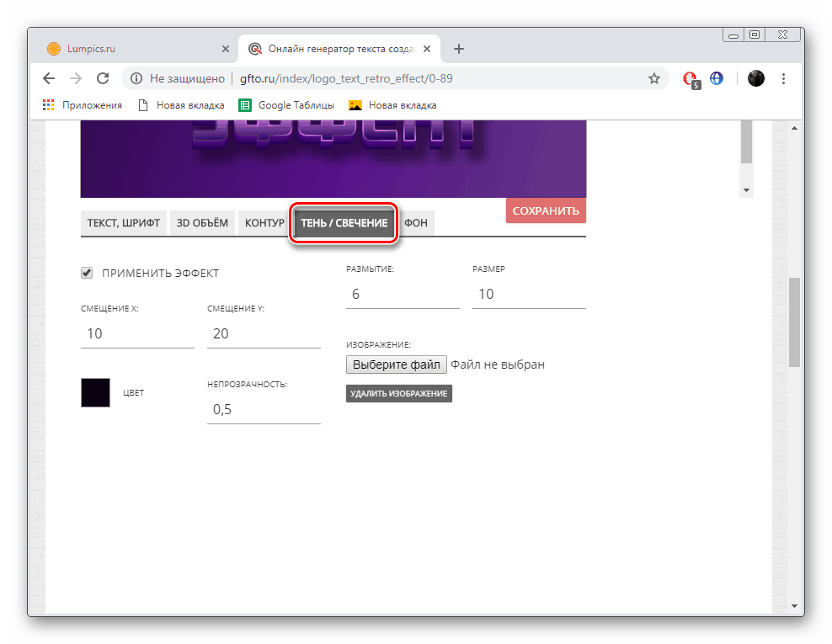Click the preview scrollbar down arrow
The width and height of the screenshot is (832, 644).
(x=747, y=190)
